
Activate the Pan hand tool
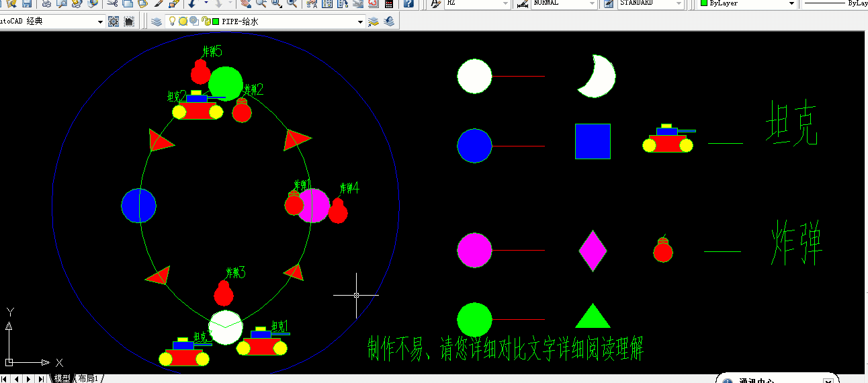pos(245,3)
